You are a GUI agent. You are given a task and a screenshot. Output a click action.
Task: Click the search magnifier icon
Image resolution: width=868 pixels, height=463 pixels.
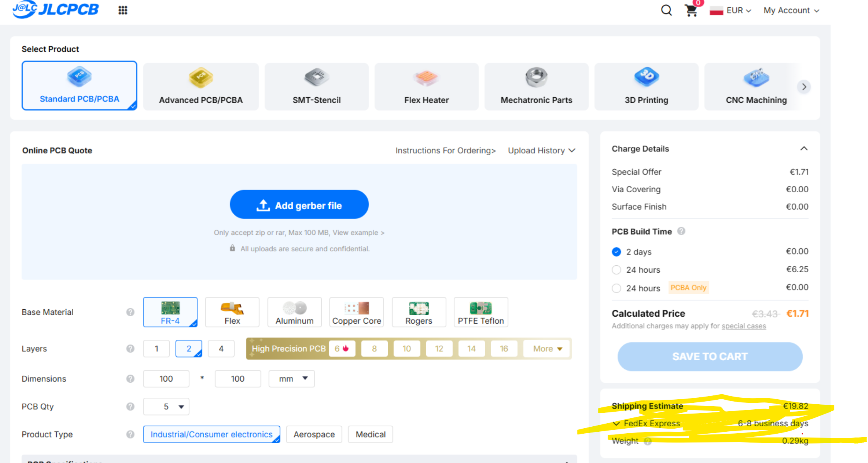tap(666, 10)
